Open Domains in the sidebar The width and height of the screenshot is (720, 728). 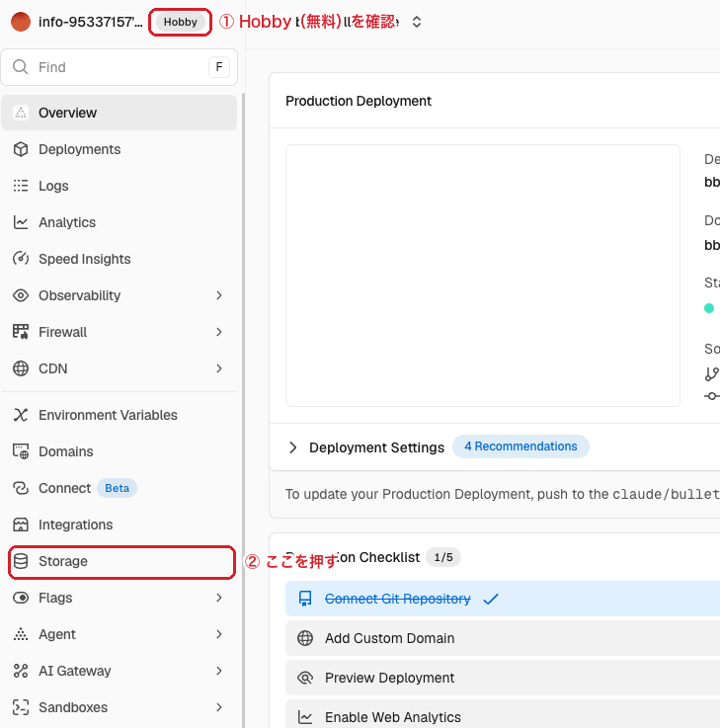[x=119, y=451]
